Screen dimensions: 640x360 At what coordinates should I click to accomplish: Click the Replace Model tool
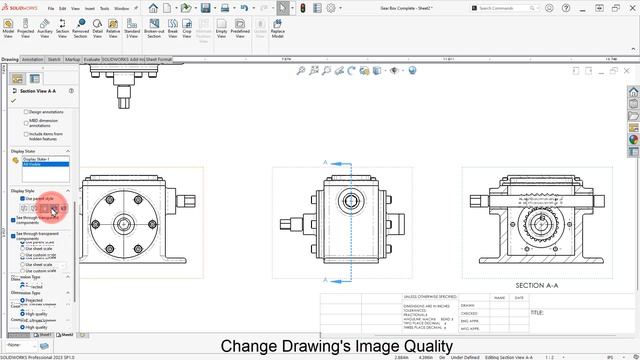(278, 29)
